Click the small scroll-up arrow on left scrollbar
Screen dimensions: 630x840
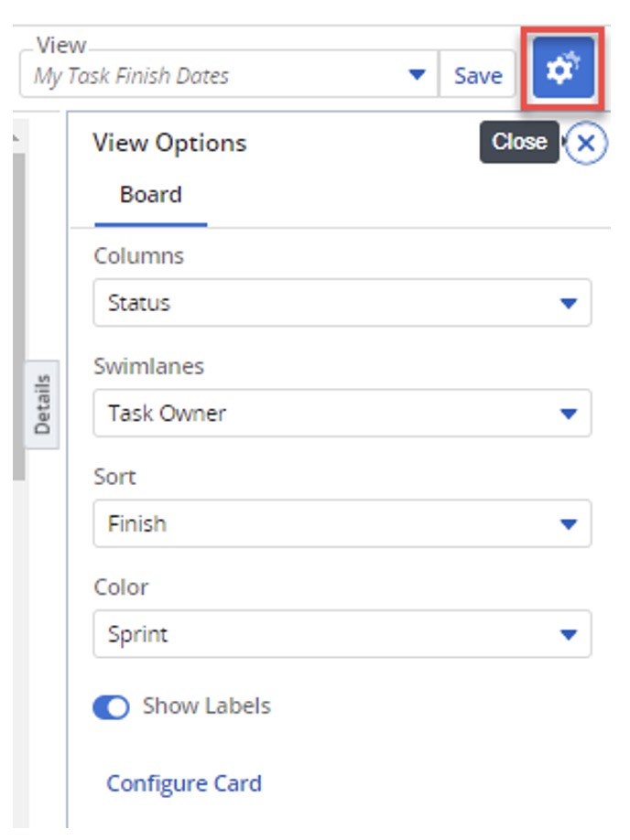(x=16, y=138)
